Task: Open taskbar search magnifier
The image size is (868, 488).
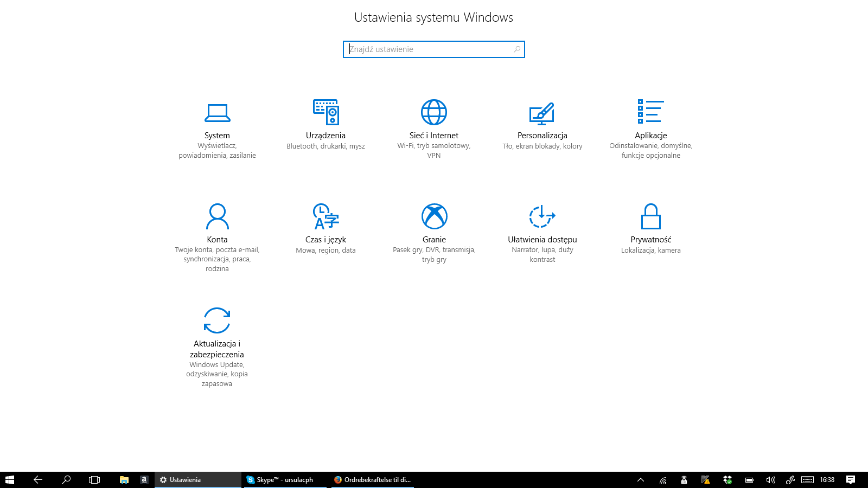Action: 66,480
